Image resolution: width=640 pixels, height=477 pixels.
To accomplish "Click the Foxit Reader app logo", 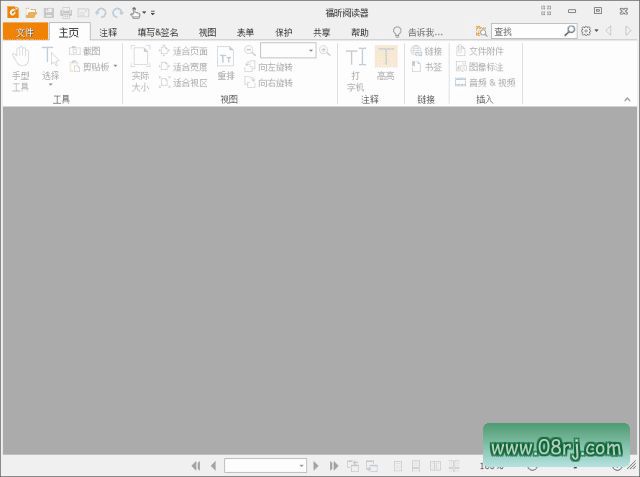I will [13, 12].
